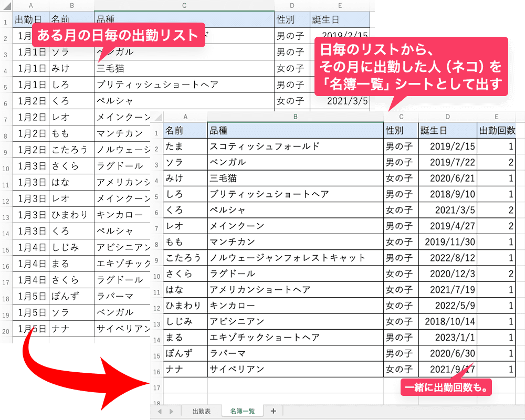Click the 出勤日 header cell in back sheet
This screenshot has width=525, height=420.
coord(30,20)
